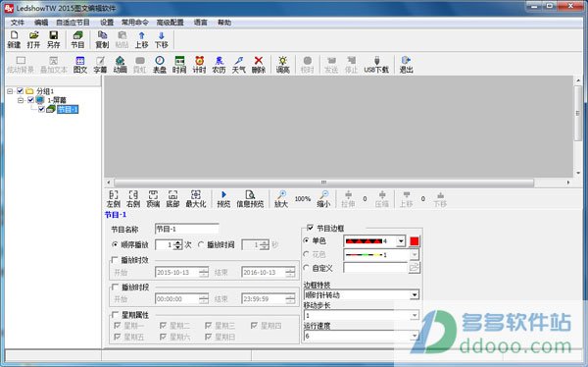Add a 计时 timer region
This screenshot has height=367, width=588.
click(x=199, y=65)
